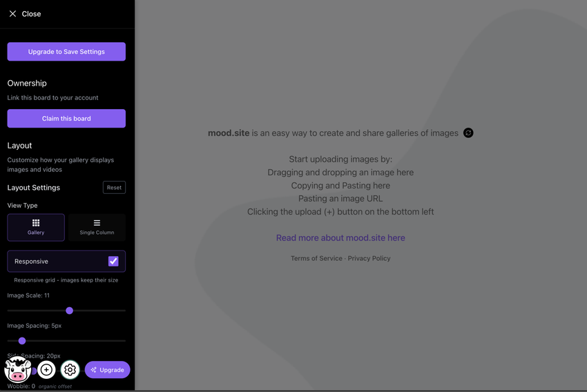The height and width of the screenshot is (392, 587).
Task: Open Read more about mood.site link
Action: 340,238
